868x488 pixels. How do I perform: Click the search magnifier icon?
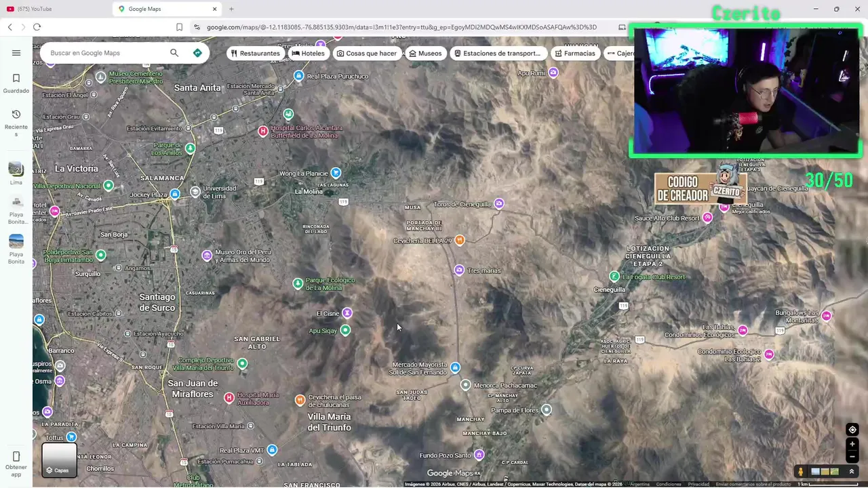coord(174,53)
